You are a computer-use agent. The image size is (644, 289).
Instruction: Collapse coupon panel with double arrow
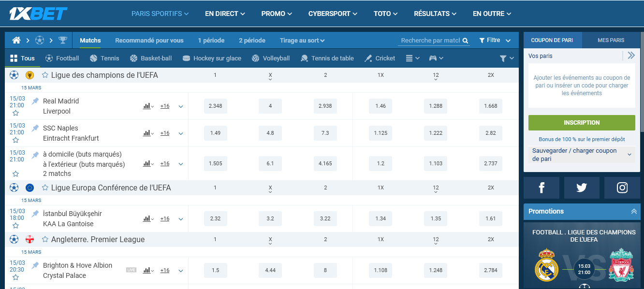point(631,56)
